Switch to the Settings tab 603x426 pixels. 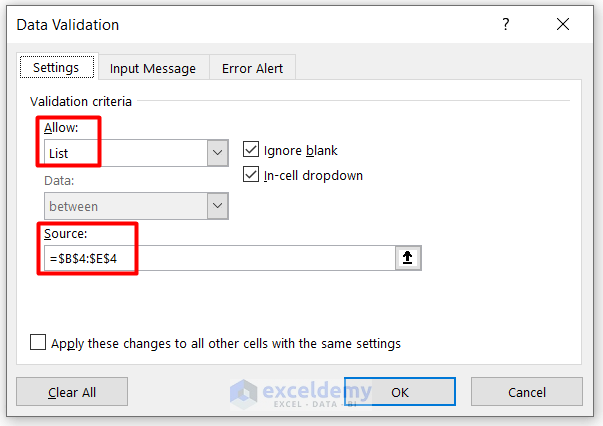pos(56,68)
